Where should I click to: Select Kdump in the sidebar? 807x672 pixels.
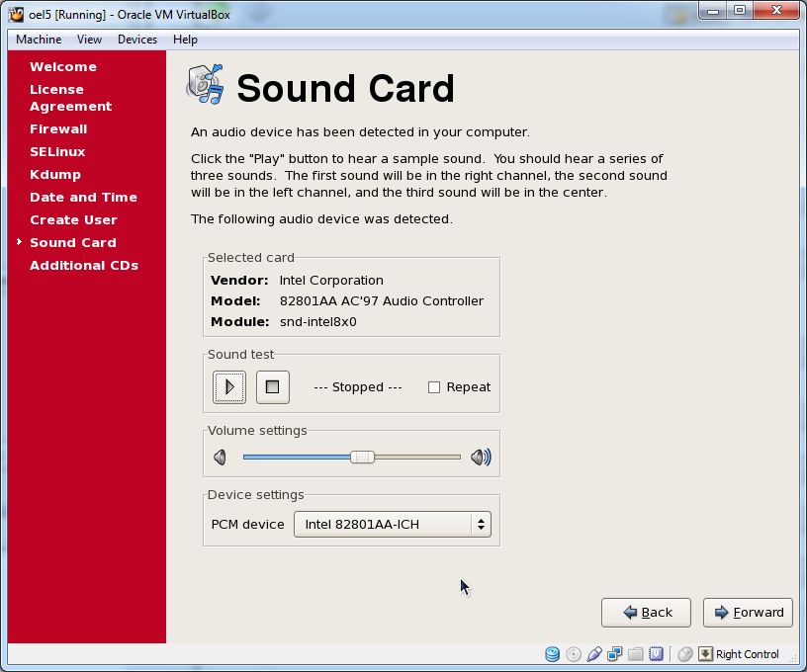point(55,174)
